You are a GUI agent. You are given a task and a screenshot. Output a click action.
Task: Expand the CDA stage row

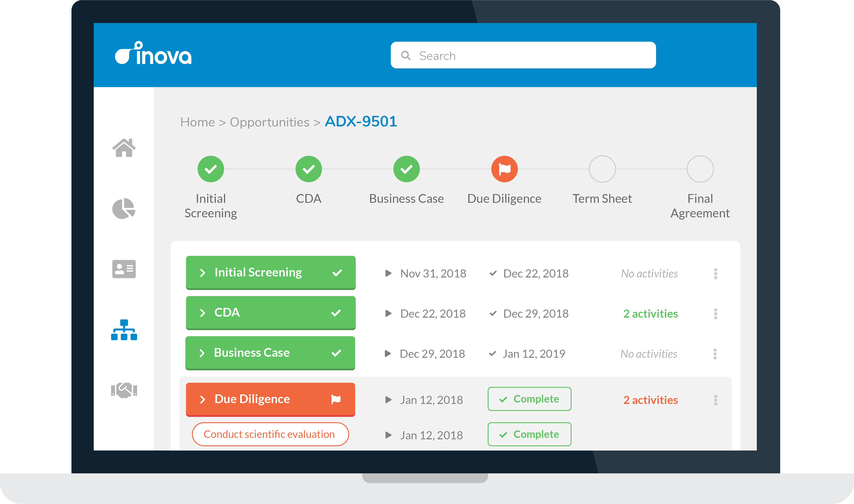point(203,313)
